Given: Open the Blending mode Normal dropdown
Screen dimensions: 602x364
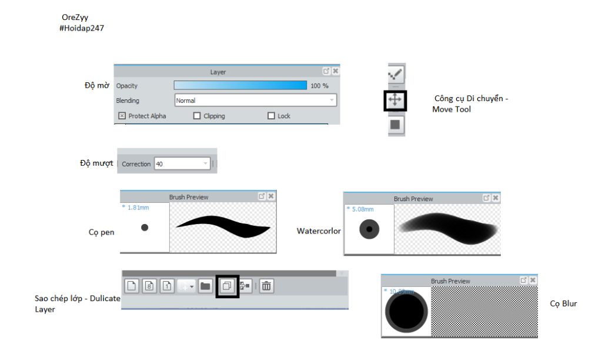Looking at the screenshot, I should [x=256, y=100].
